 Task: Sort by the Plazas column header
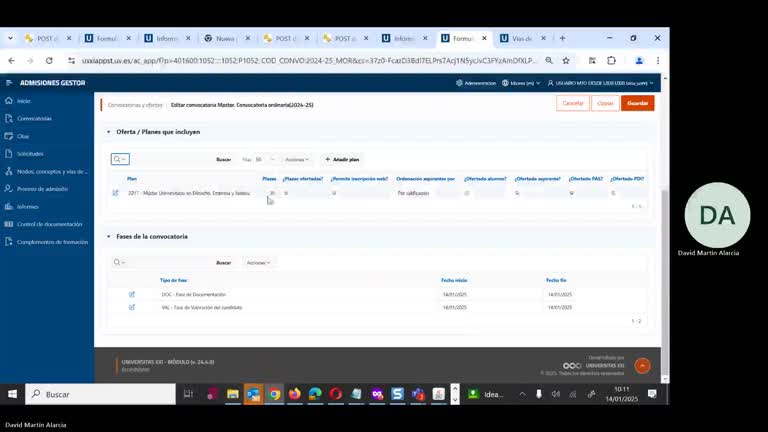pyautogui.click(x=269, y=179)
